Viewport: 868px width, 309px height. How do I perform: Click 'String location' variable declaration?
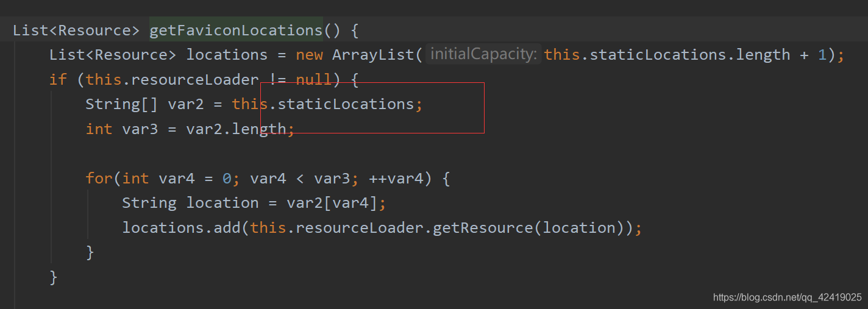pyautogui.click(x=190, y=203)
